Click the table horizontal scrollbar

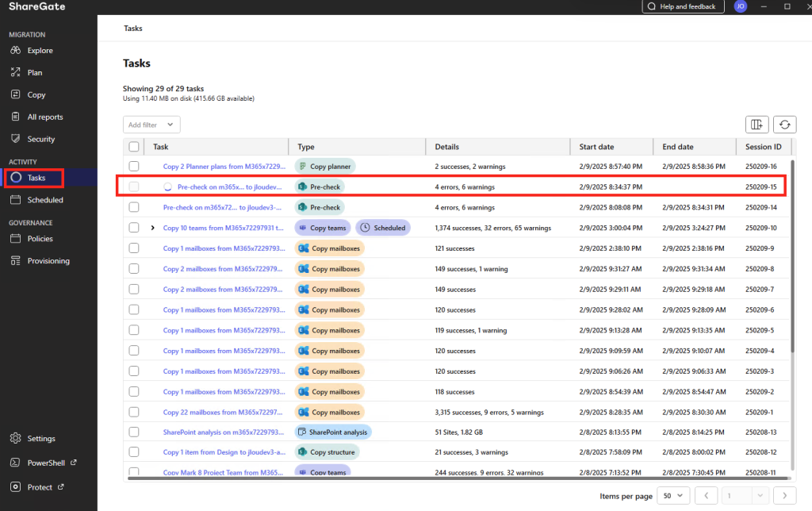pyautogui.click(x=458, y=478)
